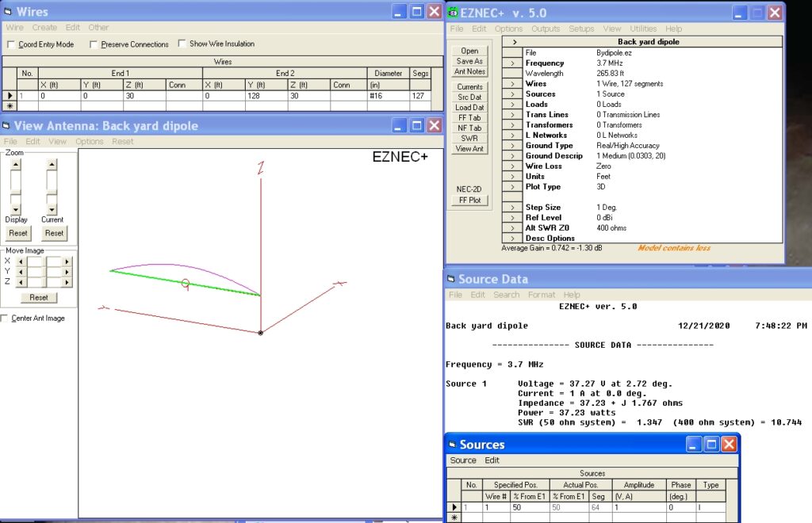Open the Wires row arrow button in EZNEC
This screenshot has height=523, width=812.
513,84
